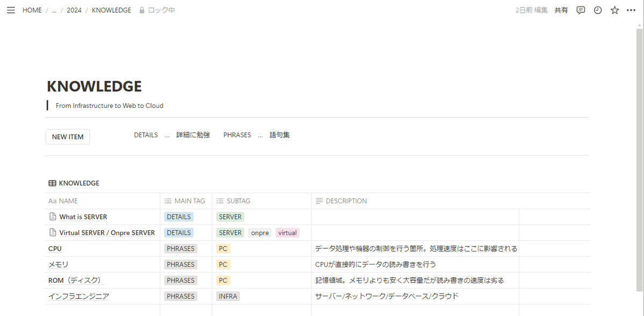Click the SUBTAG column list icon

tap(220, 201)
